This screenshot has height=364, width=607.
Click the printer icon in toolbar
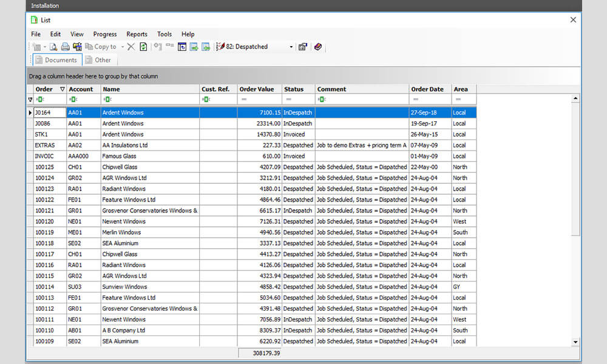click(65, 47)
